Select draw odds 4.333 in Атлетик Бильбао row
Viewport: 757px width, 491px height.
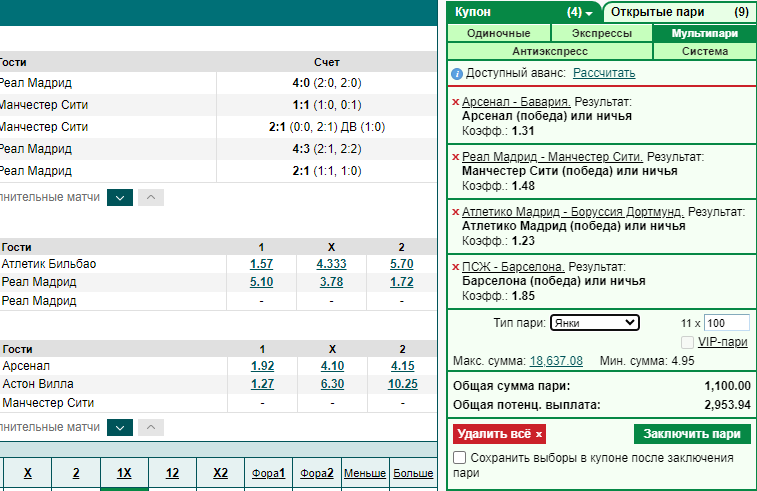(331, 264)
